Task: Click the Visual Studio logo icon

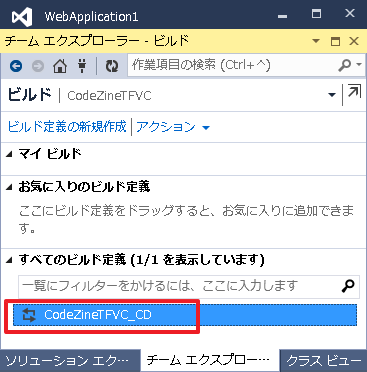Action: 22,16
